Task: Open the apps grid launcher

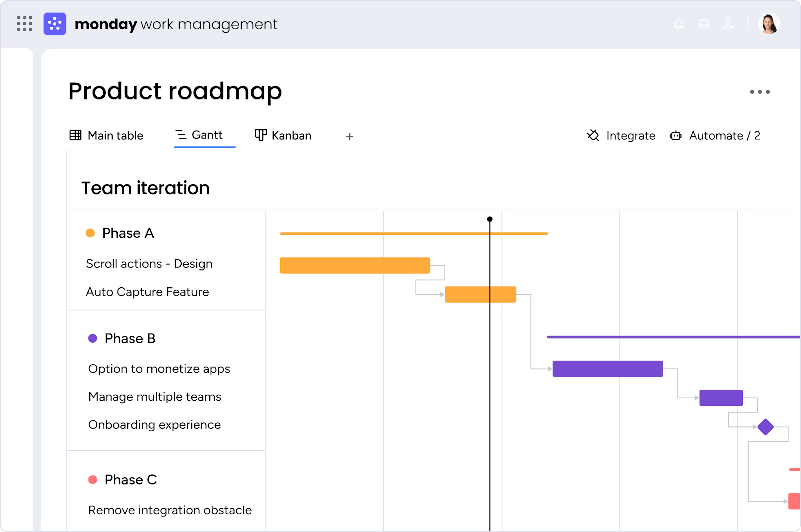Action: (24, 24)
